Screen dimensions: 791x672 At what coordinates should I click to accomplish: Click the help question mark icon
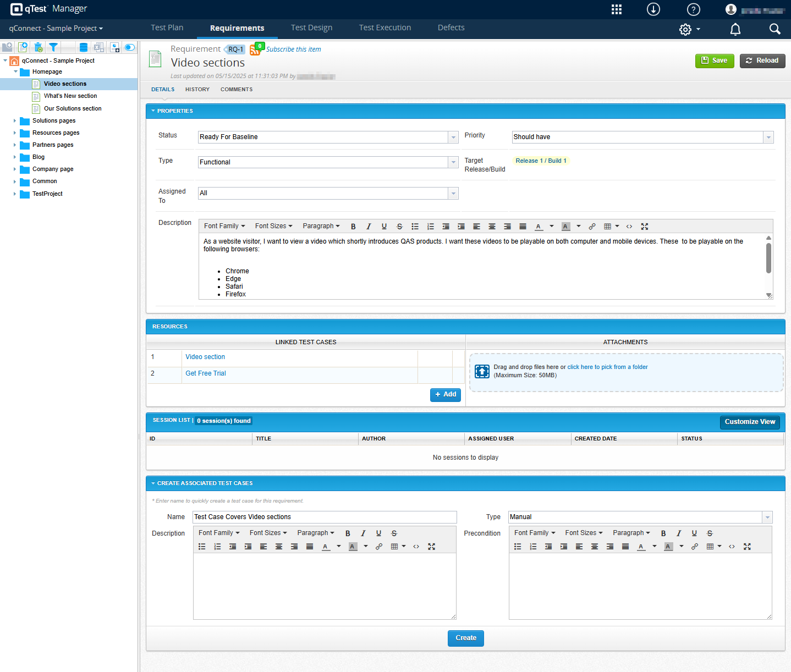tap(694, 9)
